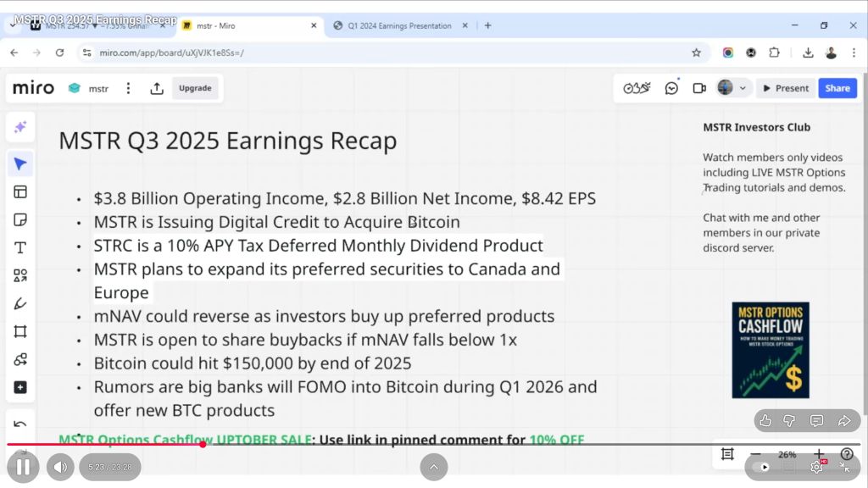Toggle video autoplay switch
Viewport: 868px width, 488px height.
pyautogui.click(x=762, y=467)
